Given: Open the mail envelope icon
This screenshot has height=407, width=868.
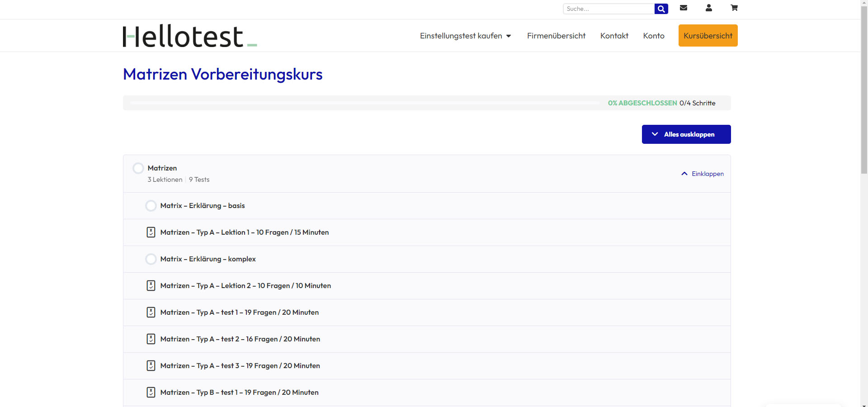Looking at the screenshot, I should (684, 8).
